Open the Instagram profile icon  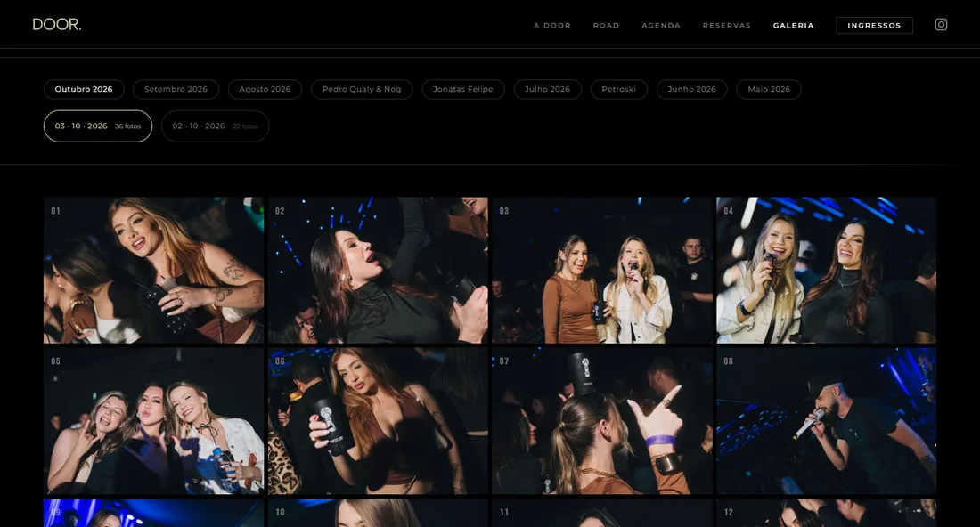[x=941, y=25]
